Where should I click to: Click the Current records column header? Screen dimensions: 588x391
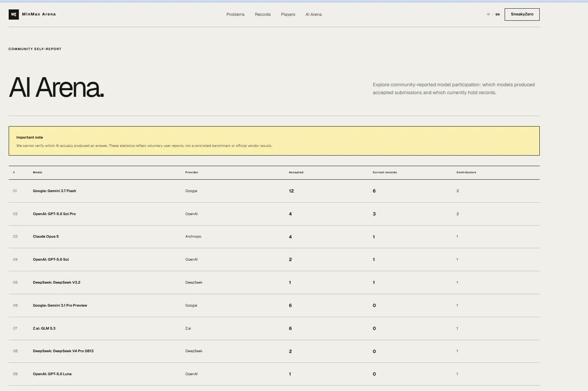(385, 173)
